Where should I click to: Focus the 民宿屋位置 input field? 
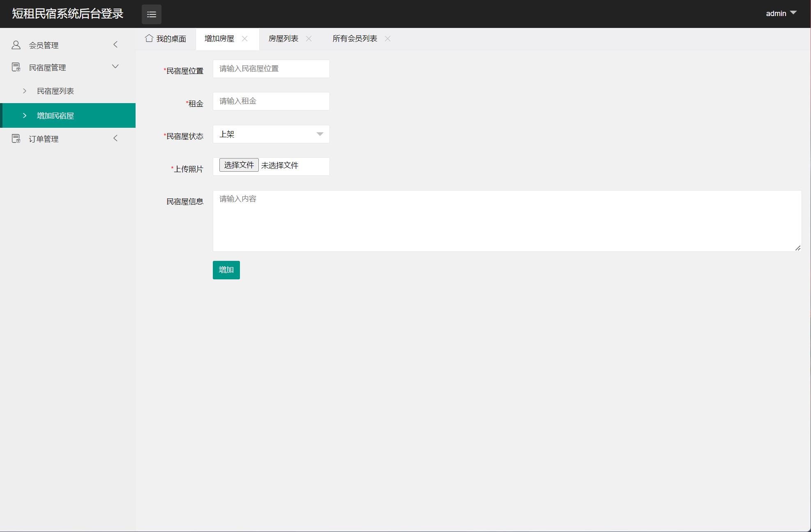(x=271, y=69)
